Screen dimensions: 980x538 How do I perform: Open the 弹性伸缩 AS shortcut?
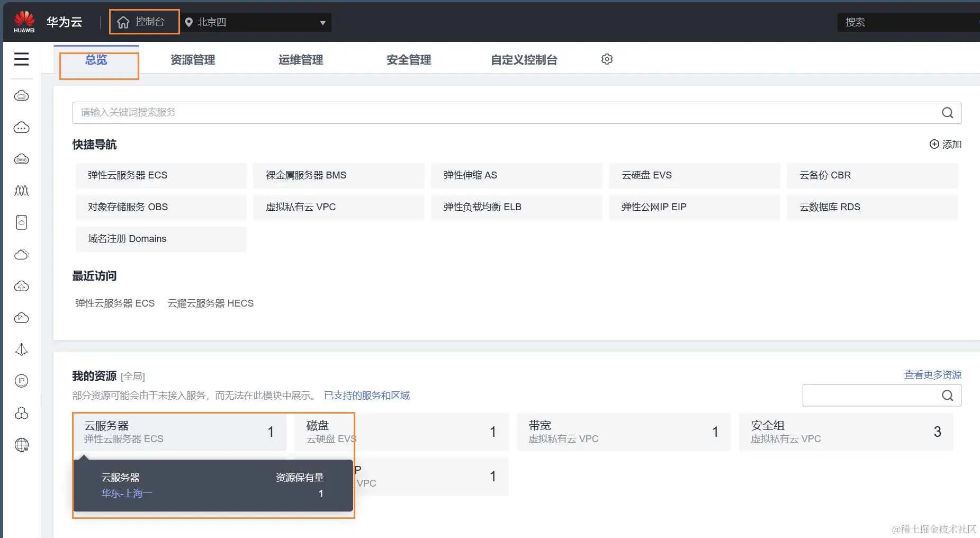[x=517, y=175]
